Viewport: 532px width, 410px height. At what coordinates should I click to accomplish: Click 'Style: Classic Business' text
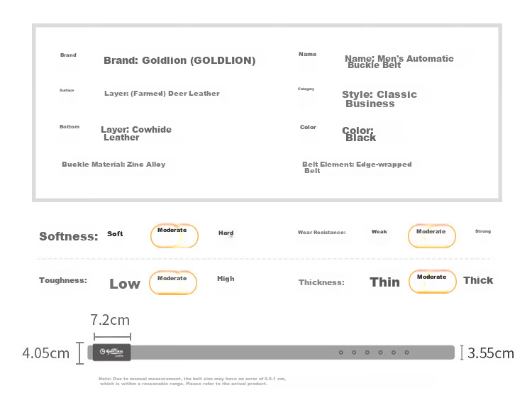pyautogui.click(x=379, y=99)
